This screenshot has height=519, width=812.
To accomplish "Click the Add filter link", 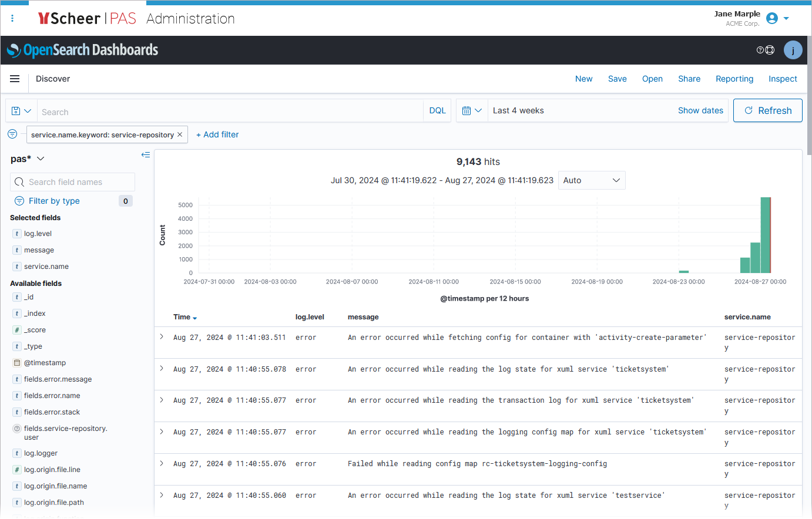I will (217, 134).
